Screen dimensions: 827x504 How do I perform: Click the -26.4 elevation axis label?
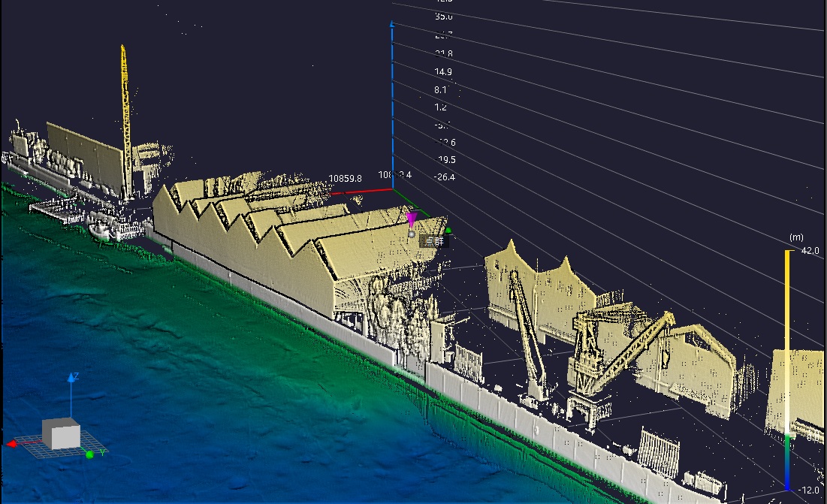coord(444,177)
